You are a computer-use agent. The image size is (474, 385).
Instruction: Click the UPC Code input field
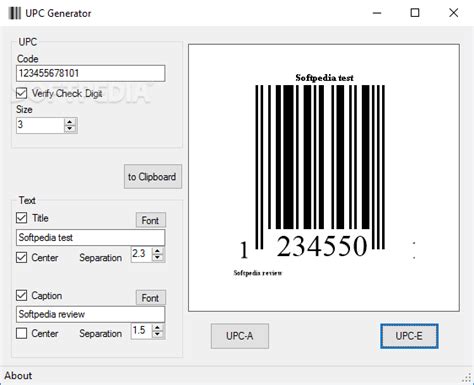pyautogui.click(x=90, y=73)
